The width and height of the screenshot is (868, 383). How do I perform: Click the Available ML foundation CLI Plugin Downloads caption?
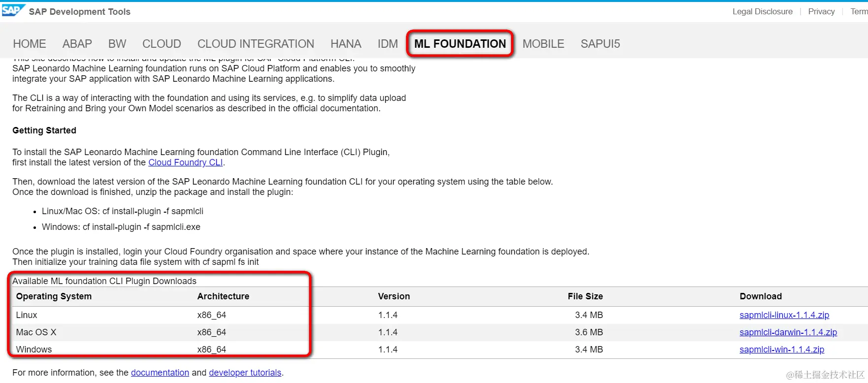pos(104,281)
